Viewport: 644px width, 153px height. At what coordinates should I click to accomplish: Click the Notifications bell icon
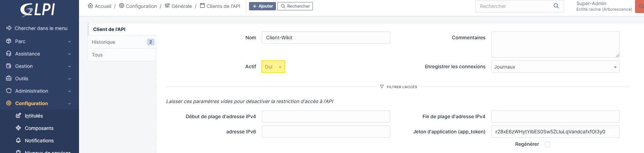point(19,141)
